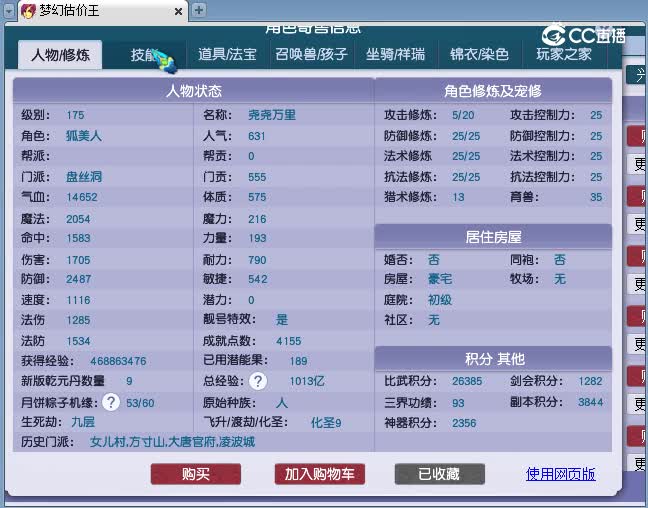Close the 梦幻估价王 browser tab
Image resolution: width=648 pixels, height=508 pixels.
(x=179, y=12)
